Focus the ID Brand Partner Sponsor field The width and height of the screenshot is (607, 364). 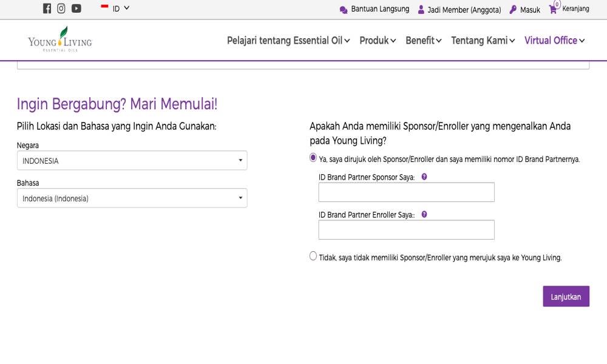[407, 192]
